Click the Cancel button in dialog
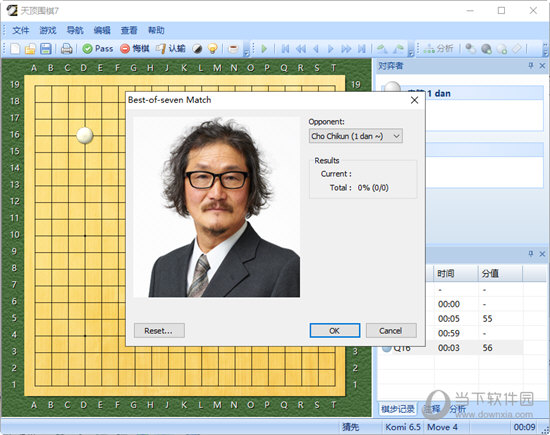Screen dimensions: 550x435 point(391,330)
